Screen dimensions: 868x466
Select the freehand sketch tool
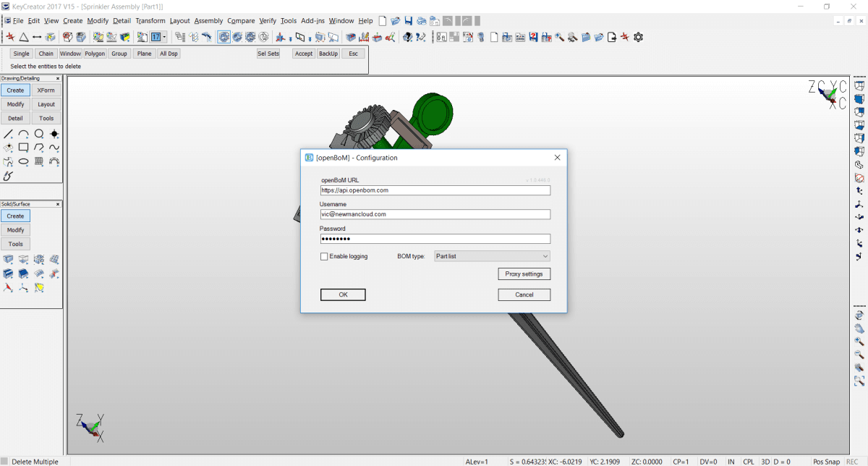coord(9,175)
